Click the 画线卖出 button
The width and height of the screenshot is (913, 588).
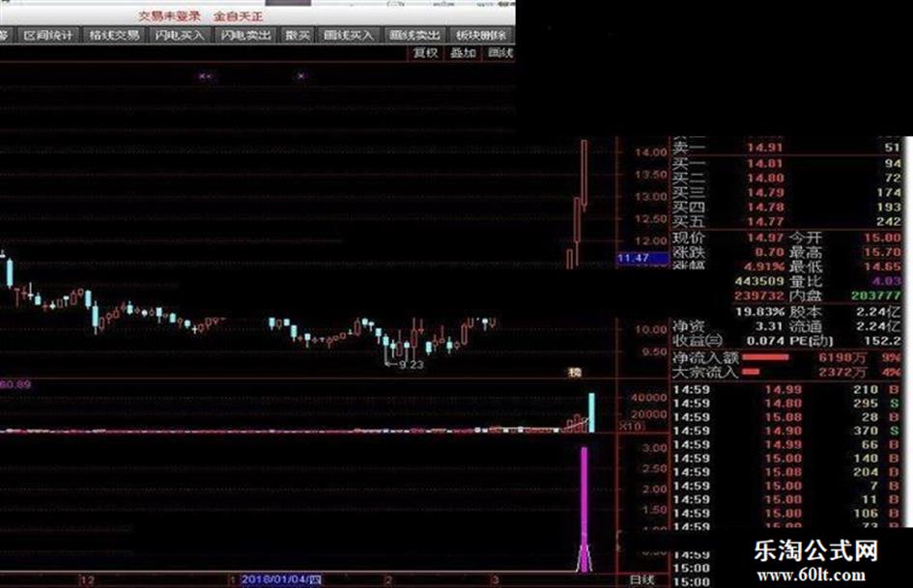click(414, 36)
